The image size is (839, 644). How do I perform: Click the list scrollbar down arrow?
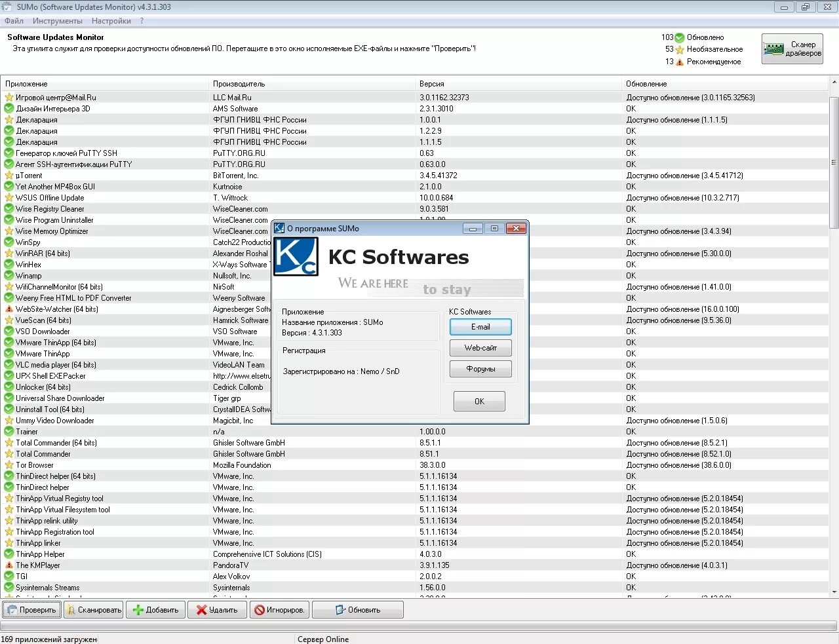834,592
